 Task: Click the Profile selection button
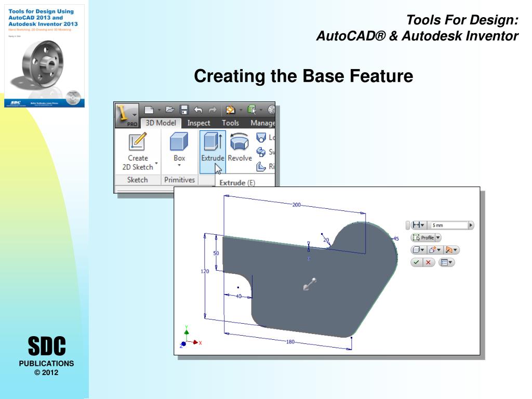[423, 237]
